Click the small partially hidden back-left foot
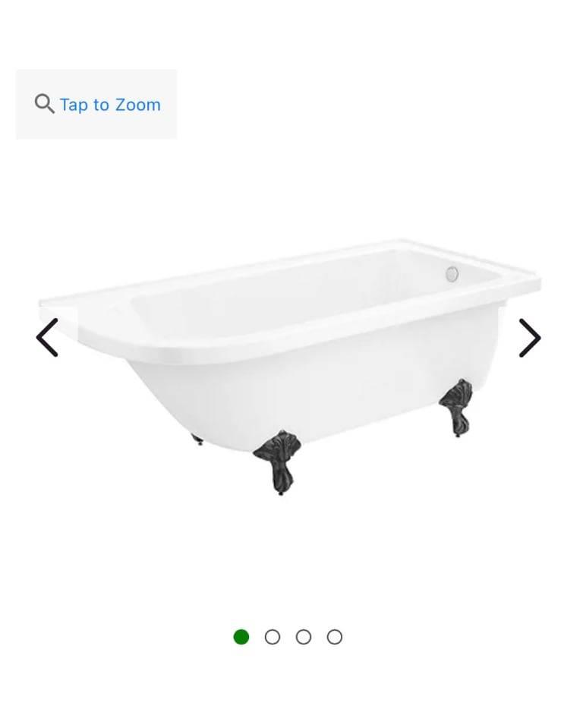 [x=197, y=439]
